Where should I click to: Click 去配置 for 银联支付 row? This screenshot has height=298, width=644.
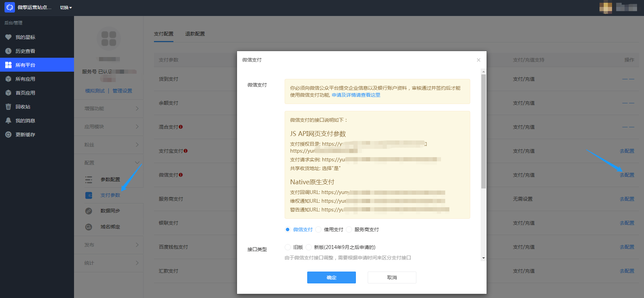tap(627, 223)
